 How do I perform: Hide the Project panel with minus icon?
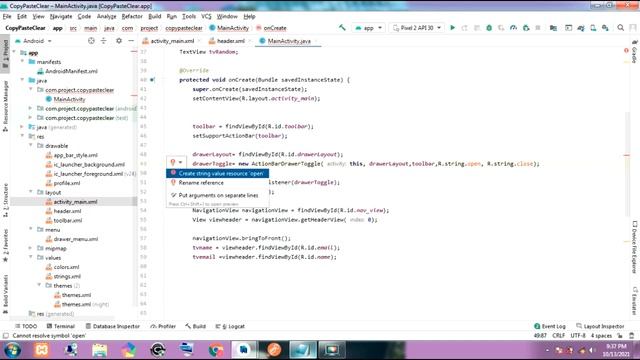click(131, 41)
